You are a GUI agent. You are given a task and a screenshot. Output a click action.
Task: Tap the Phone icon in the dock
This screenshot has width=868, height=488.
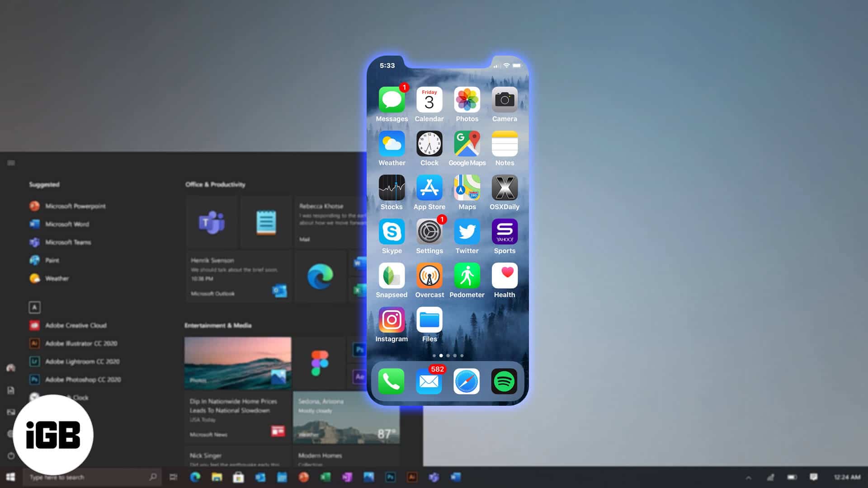coord(391,381)
